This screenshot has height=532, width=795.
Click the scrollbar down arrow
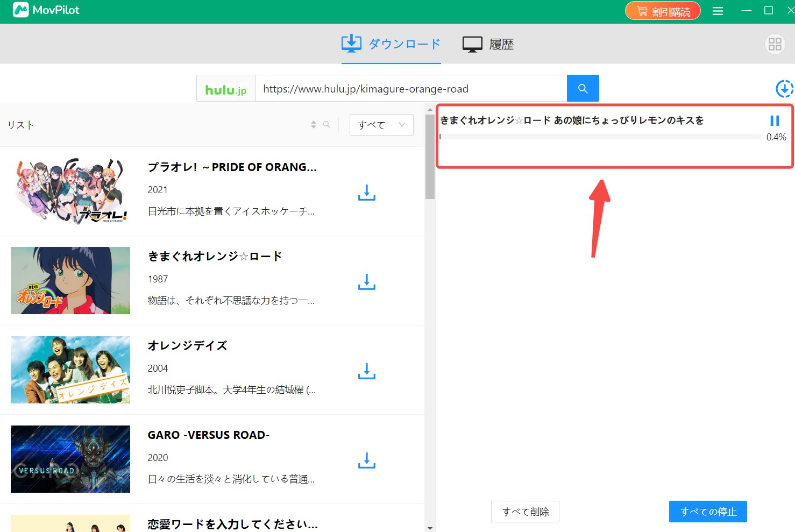click(430, 528)
